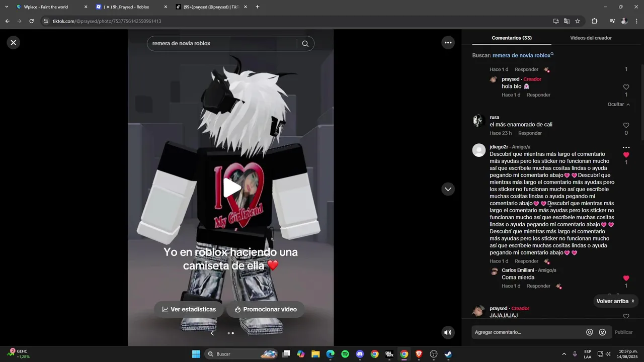The width and height of the screenshot is (644, 362).
Task: Show the previous slide with the left arrow
Action: coord(212,333)
